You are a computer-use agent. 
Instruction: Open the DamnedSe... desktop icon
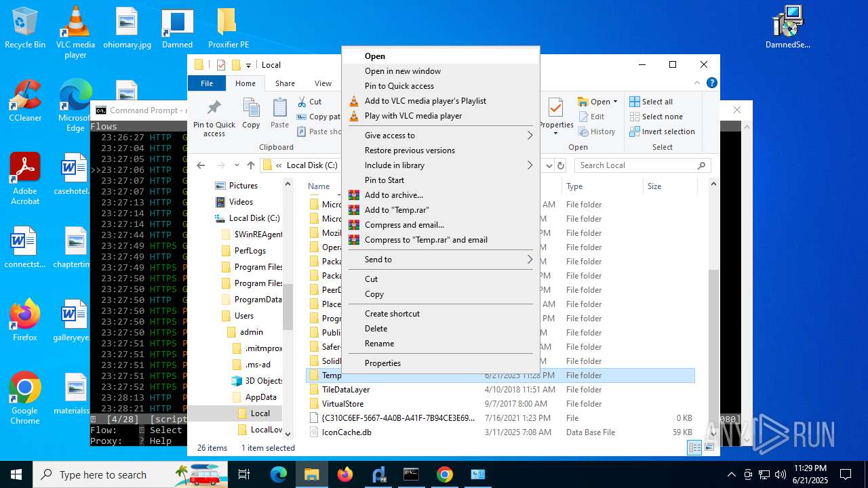coord(787,28)
